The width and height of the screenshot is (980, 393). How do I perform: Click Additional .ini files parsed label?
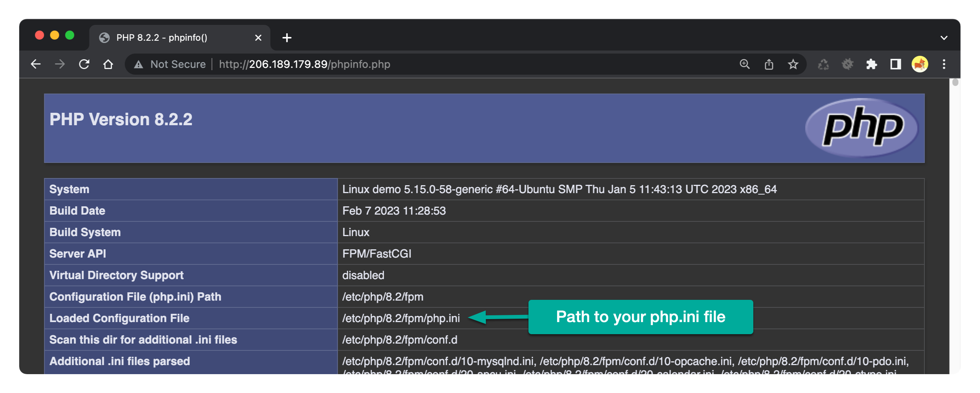point(120,361)
